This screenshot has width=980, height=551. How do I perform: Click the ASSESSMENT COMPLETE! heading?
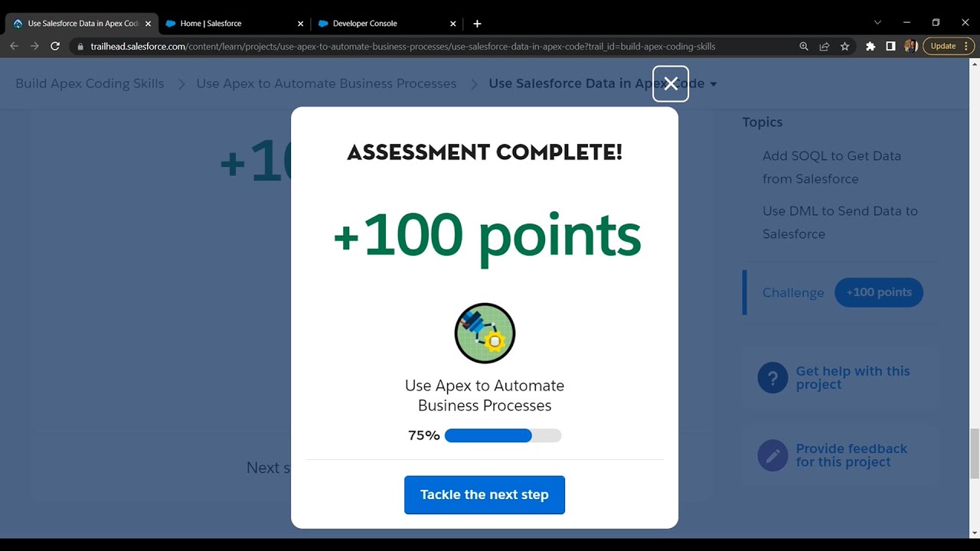(485, 152)
